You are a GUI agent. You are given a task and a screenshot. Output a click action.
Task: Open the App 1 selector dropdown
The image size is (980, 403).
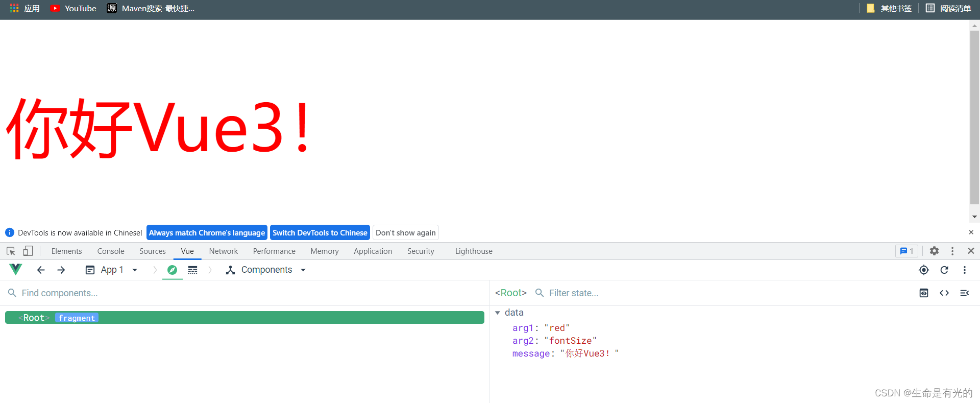pos(112,270)
